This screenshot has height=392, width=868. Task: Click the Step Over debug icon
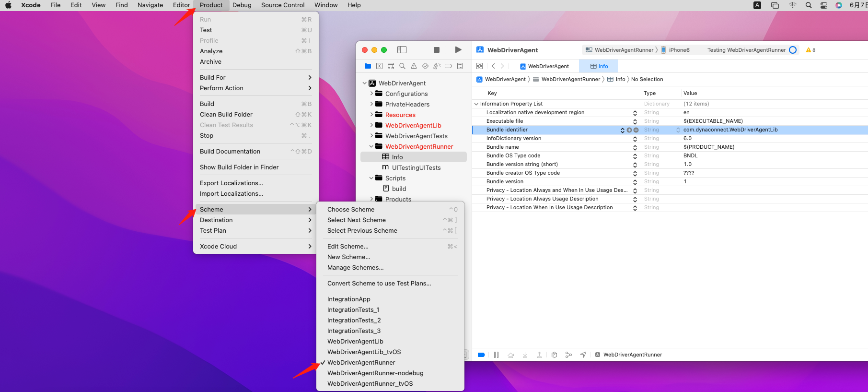pyautogui.click(x=510, y=355)
